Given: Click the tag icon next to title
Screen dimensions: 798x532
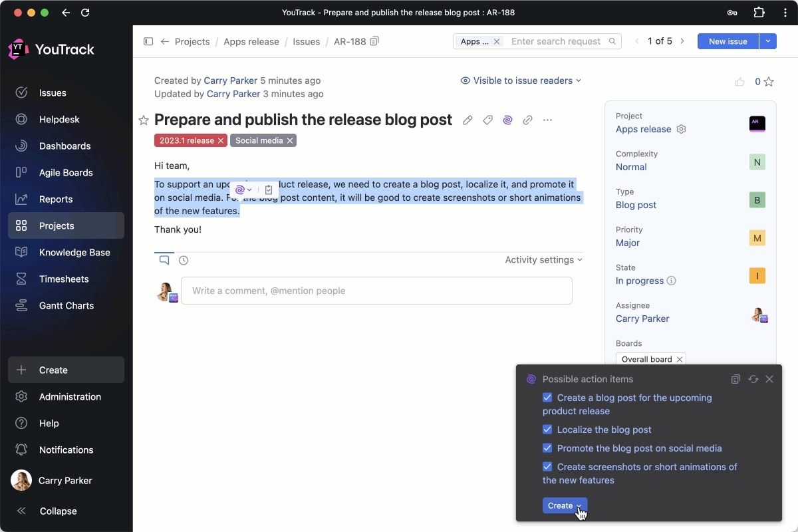Looking at the screenshot, I should tap(487, 120).
